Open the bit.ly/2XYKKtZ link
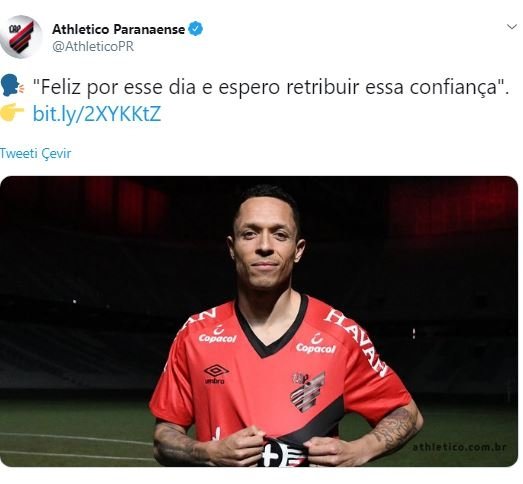Viewport: 523px width, 484px height. 97,114
